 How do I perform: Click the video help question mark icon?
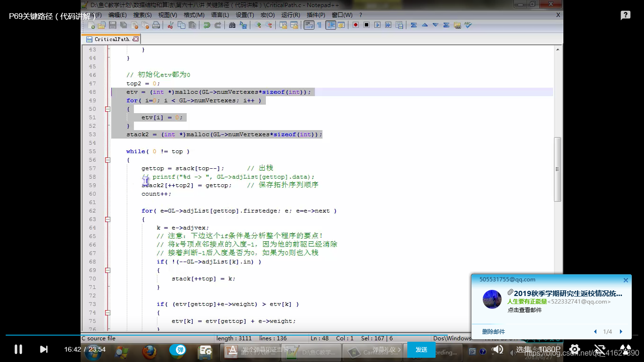tap(625, 16)
